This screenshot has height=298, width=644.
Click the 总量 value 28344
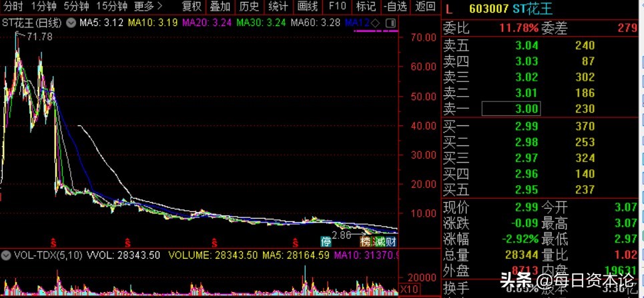[x=522, y=255]
